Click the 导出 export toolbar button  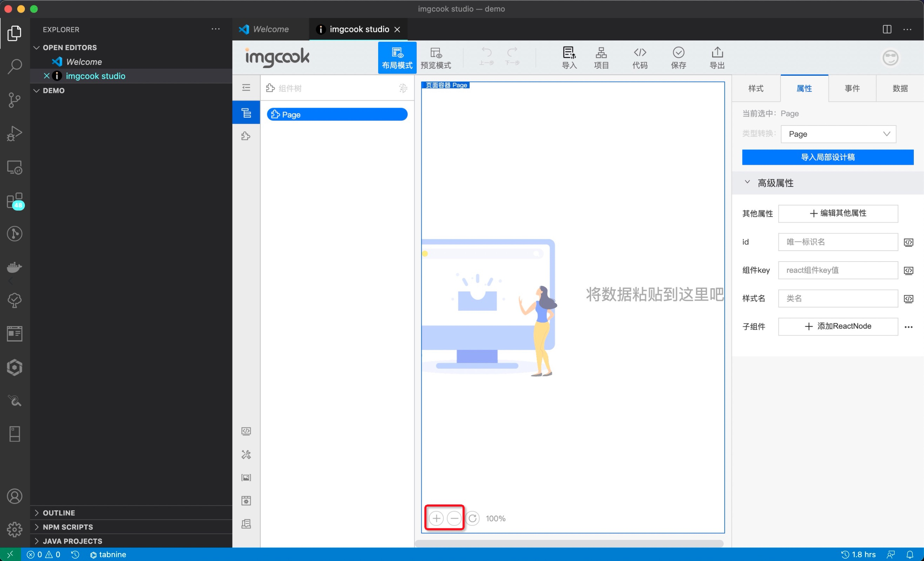(717, 58)
